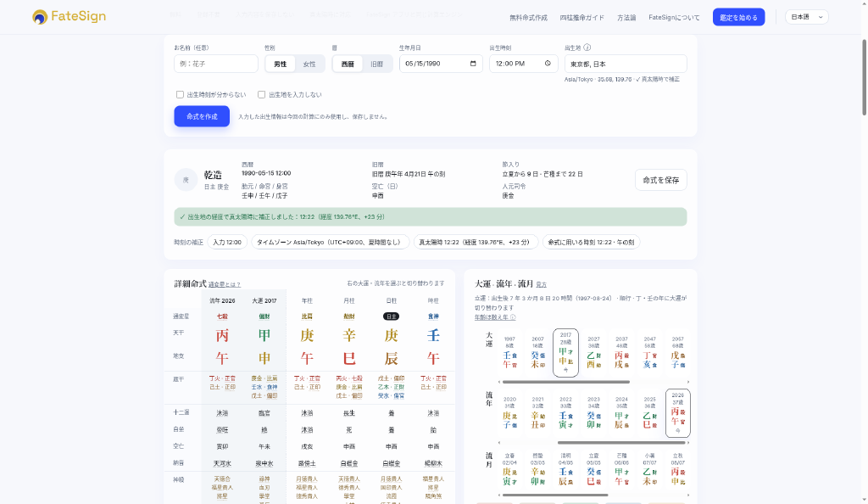Open the 日本語 language dropdown
The height and width of the screenshot is (504, 868).
(x=807, y=17)
